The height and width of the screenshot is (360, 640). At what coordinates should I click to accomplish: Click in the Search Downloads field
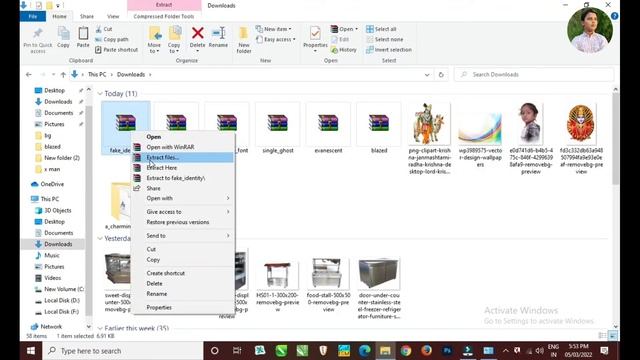pos(534,75)
